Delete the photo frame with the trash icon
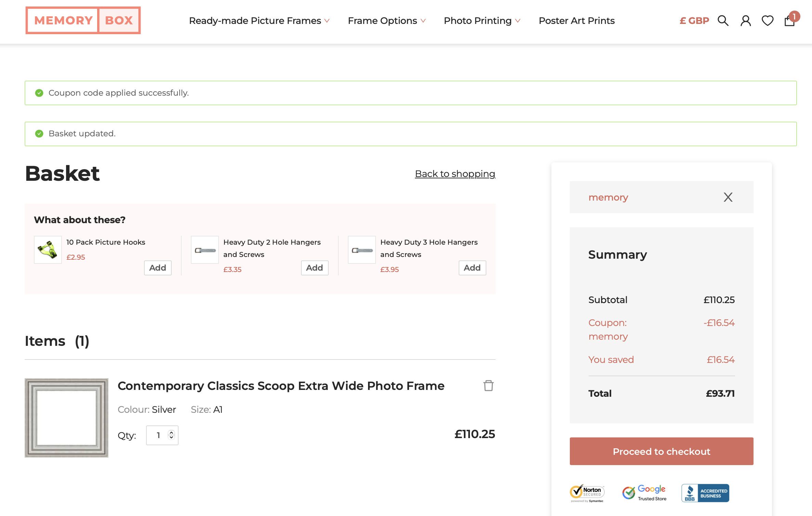812x516 pixels. pyautogui.click(x=488, y=385)
